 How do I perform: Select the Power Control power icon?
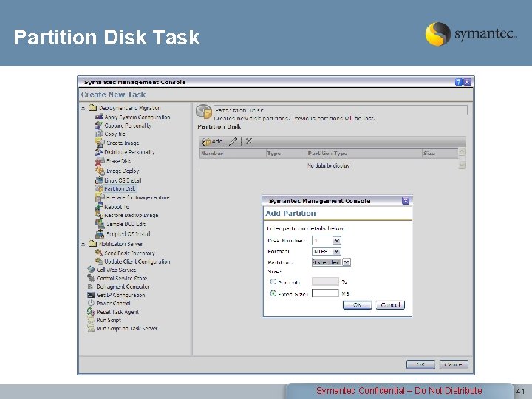tap(91, 303)
